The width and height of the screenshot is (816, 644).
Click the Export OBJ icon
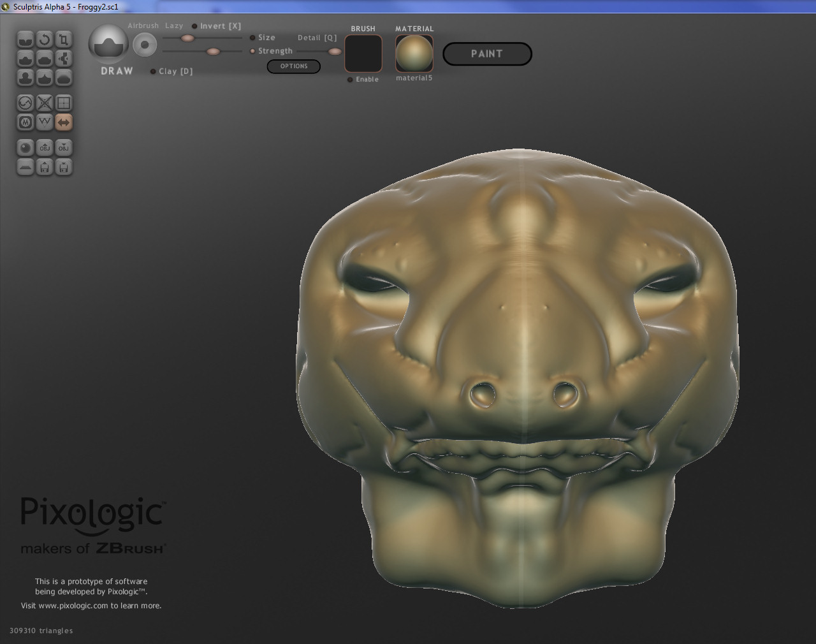coord(64,147)
